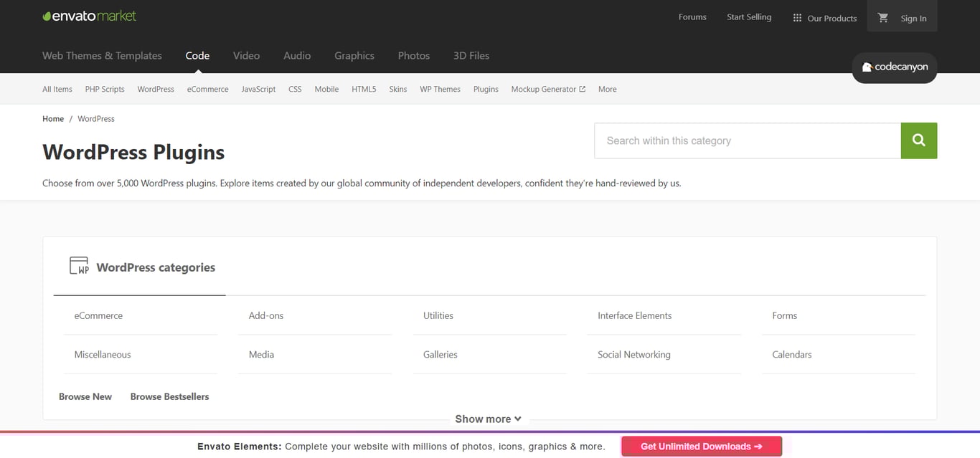Open the Our Products grid menu
This screenshot has height=458, width=980.
tap(824, 18)
